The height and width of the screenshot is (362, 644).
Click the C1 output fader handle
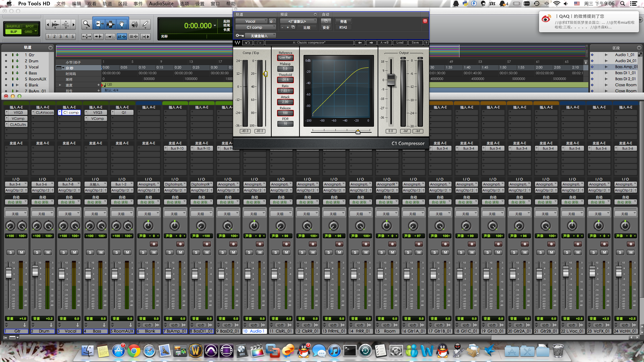click(391, 80)
